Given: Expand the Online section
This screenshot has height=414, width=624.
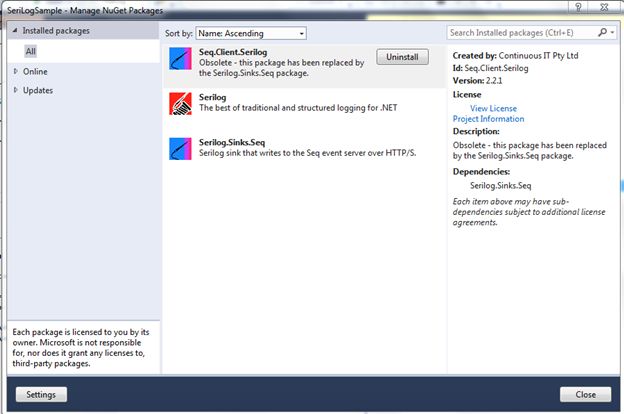Looking at the screenshot, I should coord(16,71).
